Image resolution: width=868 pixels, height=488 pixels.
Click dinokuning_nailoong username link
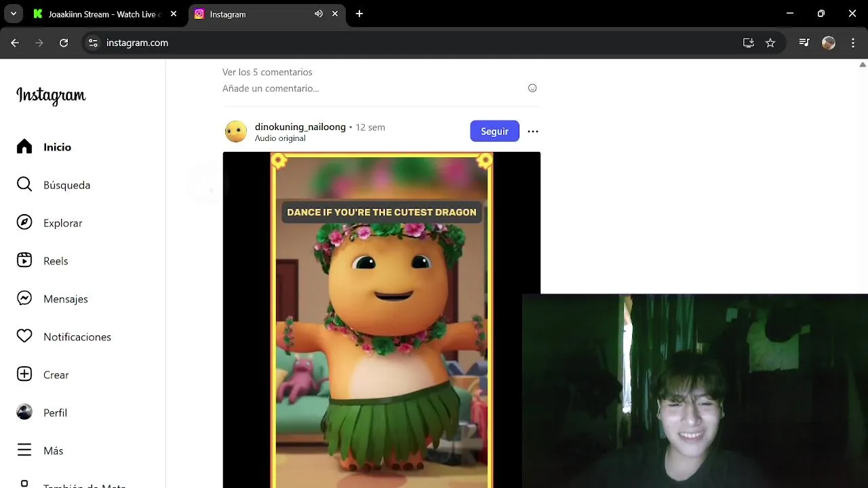(300, 127)
